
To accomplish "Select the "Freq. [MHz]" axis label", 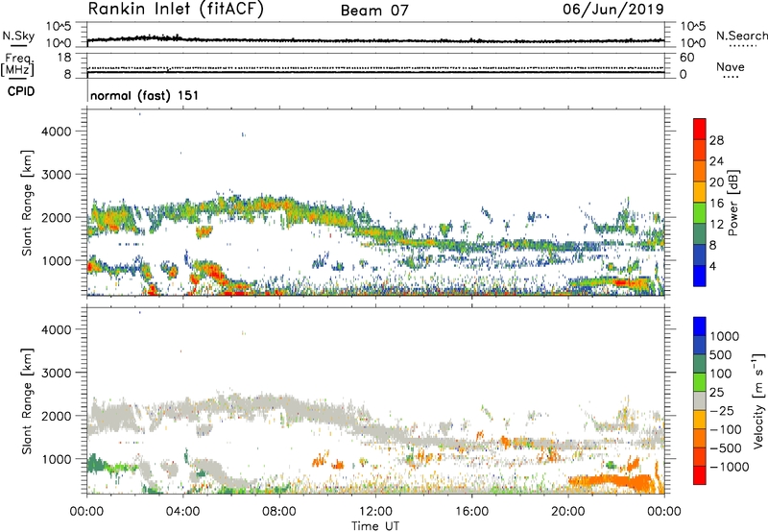I will tap(17, 65).
